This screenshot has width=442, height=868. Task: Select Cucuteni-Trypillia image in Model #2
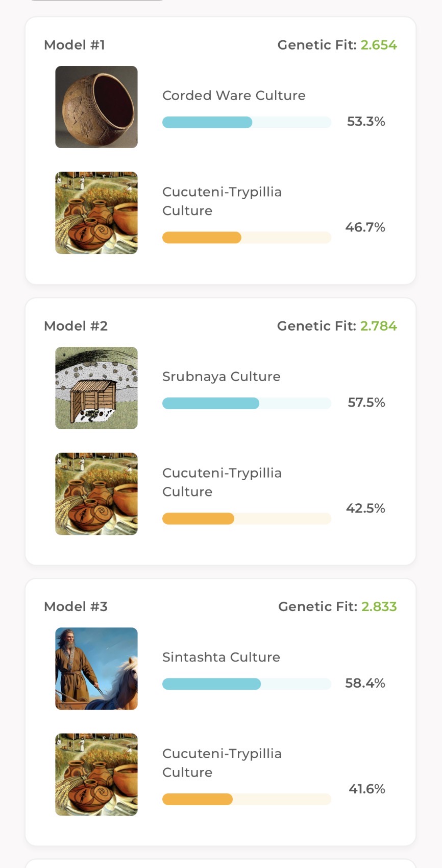[96, 494]
